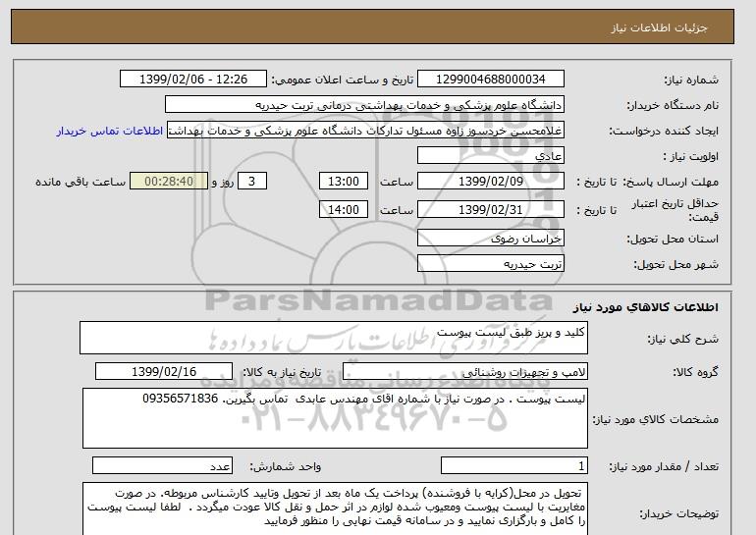Select the buyer organization name field
Viewport: 756px width, 535px height.
point(364,105)
